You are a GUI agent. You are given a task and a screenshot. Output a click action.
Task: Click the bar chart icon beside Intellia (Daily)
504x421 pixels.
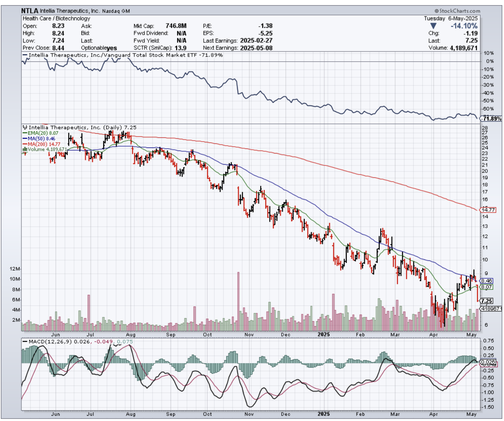(x=24, y=127)
